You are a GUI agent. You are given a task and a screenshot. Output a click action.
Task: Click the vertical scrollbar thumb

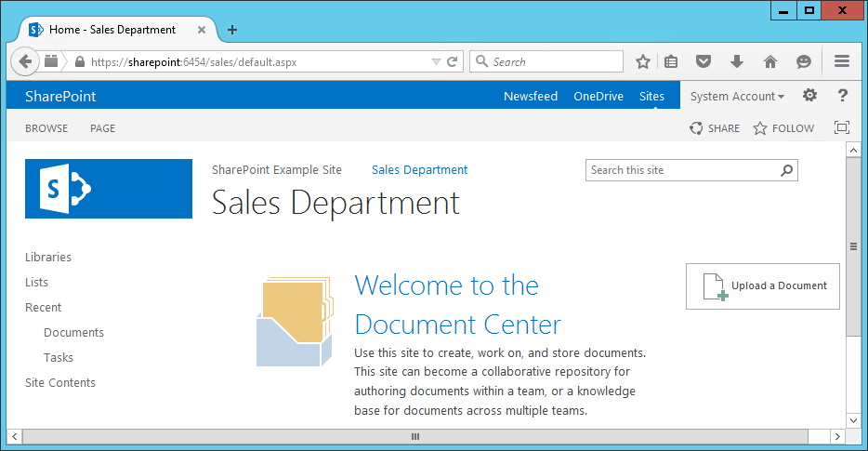click(853, 246)
